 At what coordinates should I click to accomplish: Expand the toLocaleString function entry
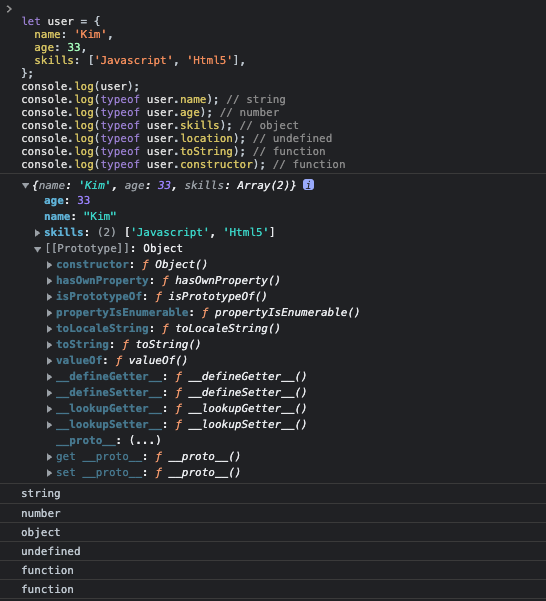coord(49,329)
